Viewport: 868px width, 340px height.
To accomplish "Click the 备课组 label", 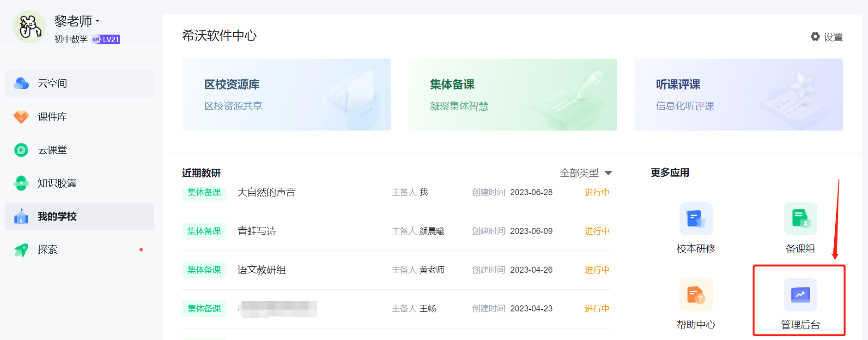I will click(801, 249).
